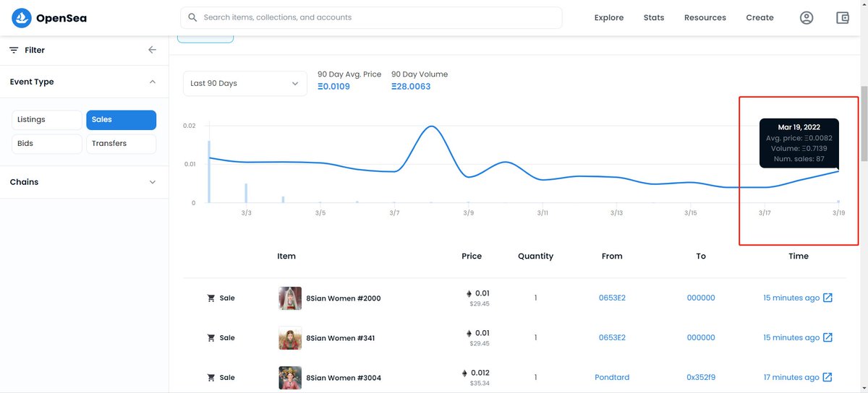Open the Explore menu
The image size is (868, 393).
(609, 18)
